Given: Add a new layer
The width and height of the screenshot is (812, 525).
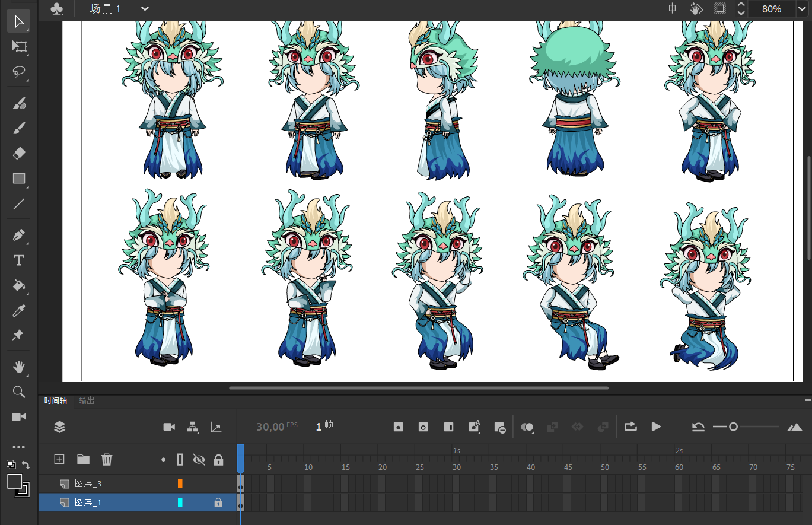Looking at the screenshot, I should (x=59, y=459).
